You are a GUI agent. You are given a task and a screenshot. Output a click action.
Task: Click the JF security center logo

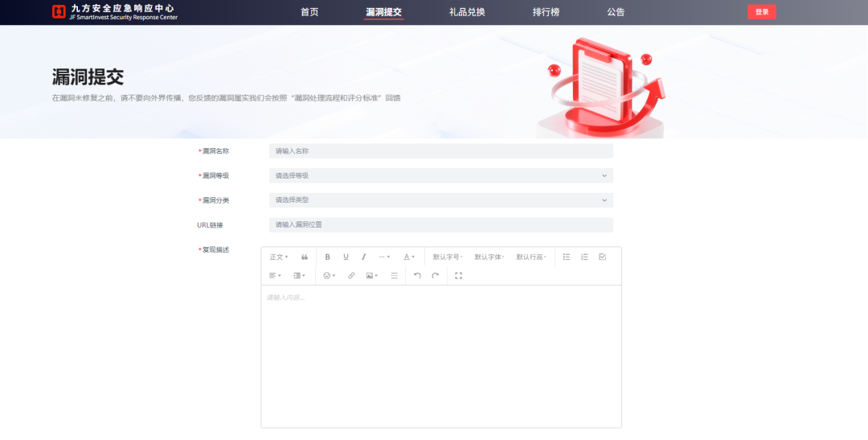pos(115,12)
